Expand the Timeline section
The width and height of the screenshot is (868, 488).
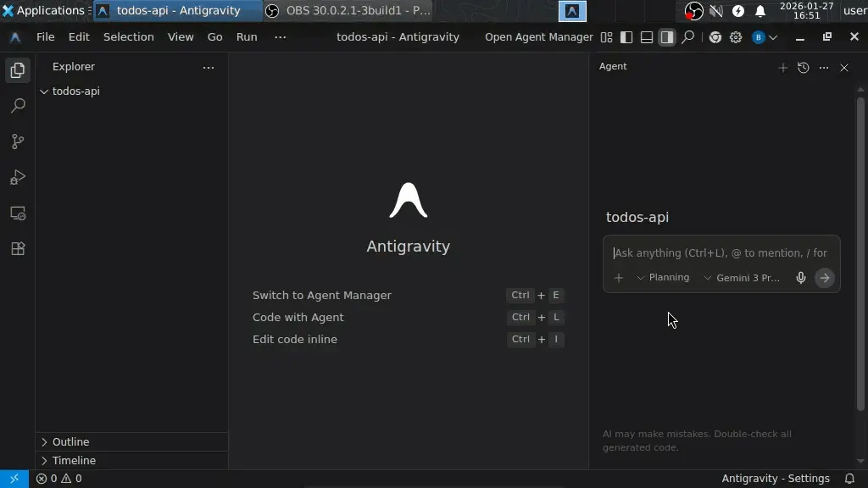tap(74, 460)
